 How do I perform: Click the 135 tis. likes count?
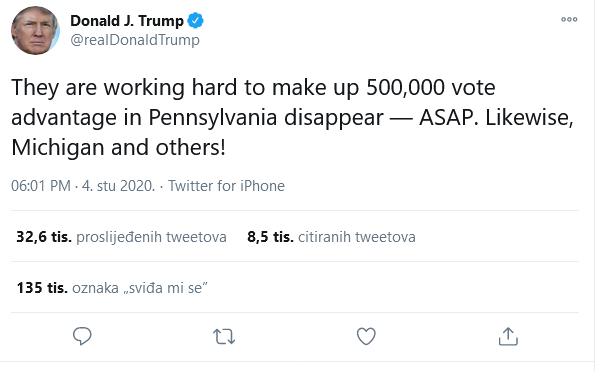42,288
